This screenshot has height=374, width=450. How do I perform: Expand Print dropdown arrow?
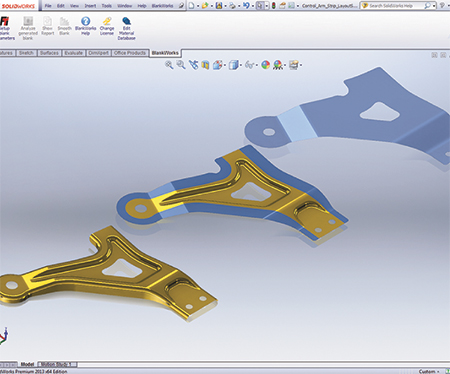pos(239,6)
